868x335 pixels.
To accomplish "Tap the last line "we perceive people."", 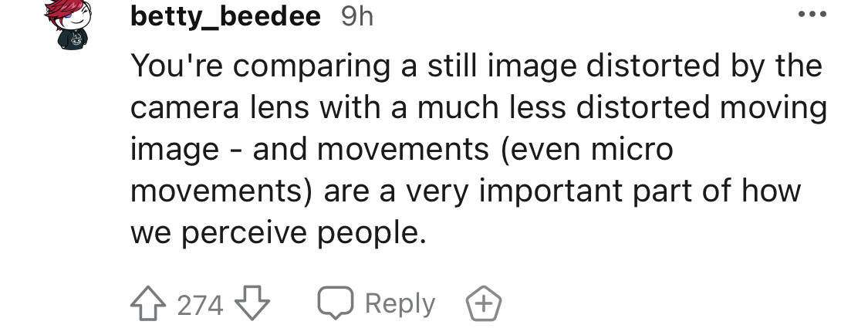I will [x=279, y=232].
